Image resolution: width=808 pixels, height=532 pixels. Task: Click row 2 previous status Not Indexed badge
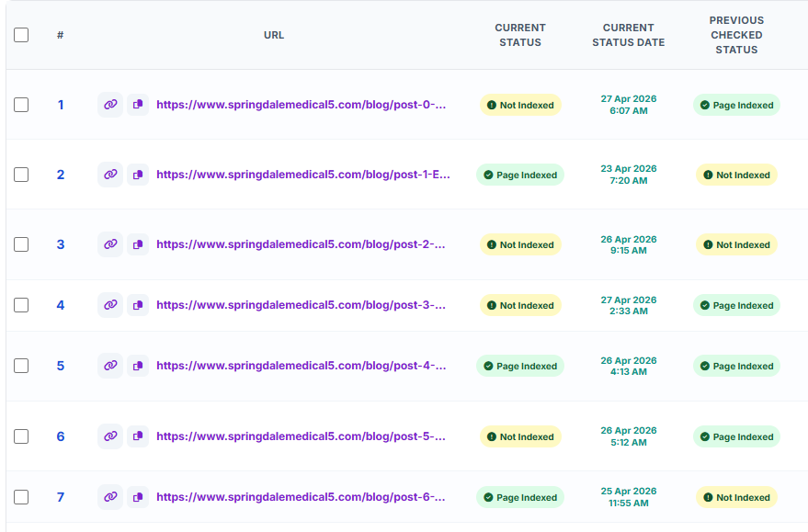[x=736, y=175]
